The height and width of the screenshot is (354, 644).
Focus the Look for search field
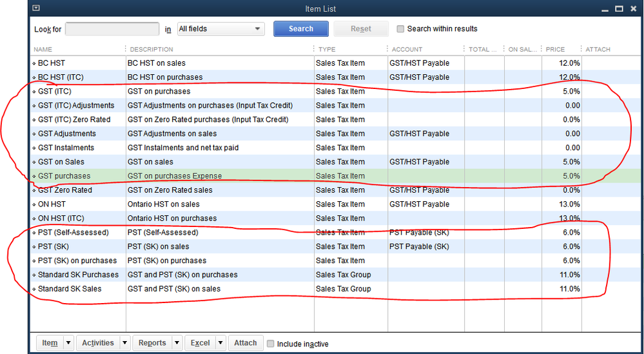112,29
